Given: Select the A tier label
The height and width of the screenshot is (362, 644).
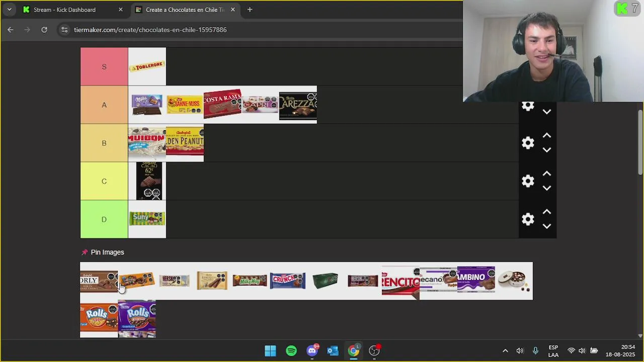Looking at the screenshot, I should 104,105.
